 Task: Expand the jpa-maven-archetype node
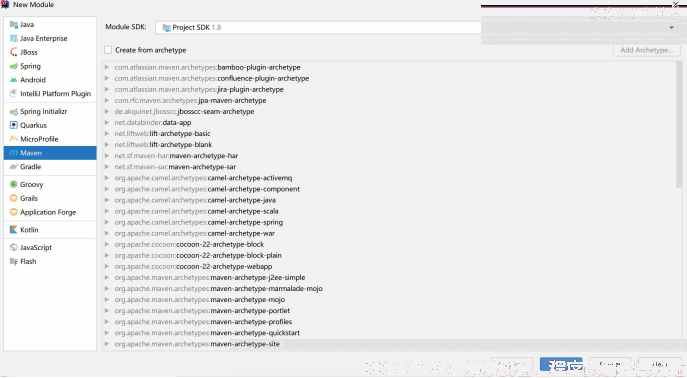[x=106, y=100]
